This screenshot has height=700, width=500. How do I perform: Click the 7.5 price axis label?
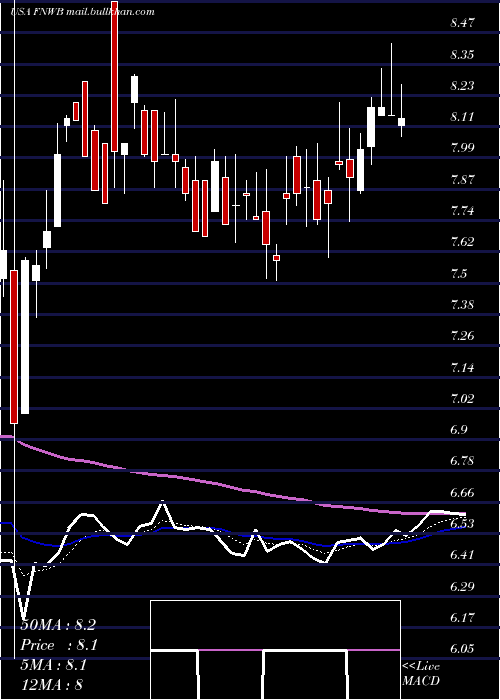pyautogui.click(x=458, y=274)
